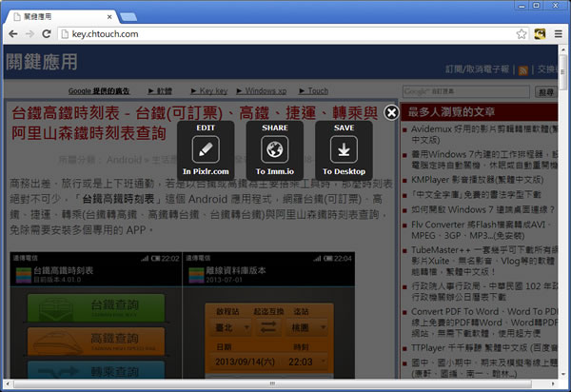The image size is (571, 392).
Task: Open the 行政院人事行政局 calendar link
Action: 484,291
